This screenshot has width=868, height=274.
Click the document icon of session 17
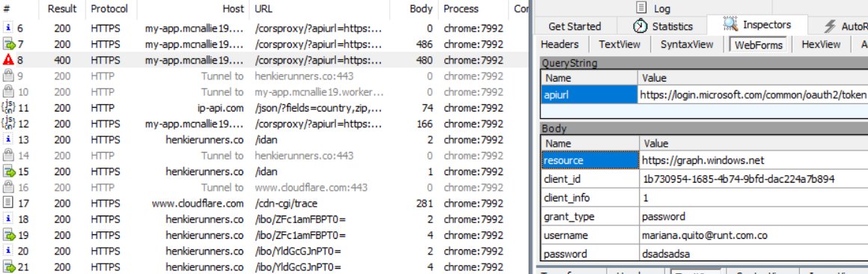click(7, 203)
